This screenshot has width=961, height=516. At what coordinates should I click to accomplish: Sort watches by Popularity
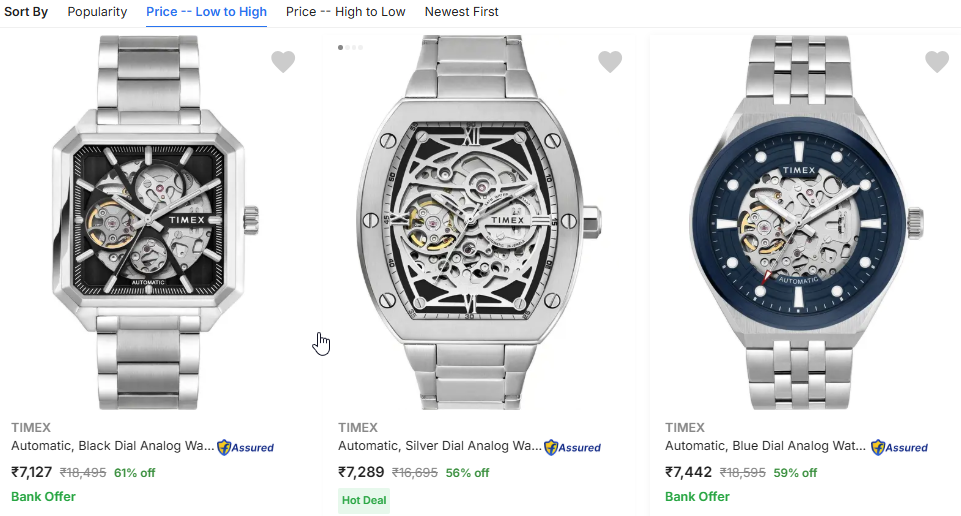pos(97,12)
